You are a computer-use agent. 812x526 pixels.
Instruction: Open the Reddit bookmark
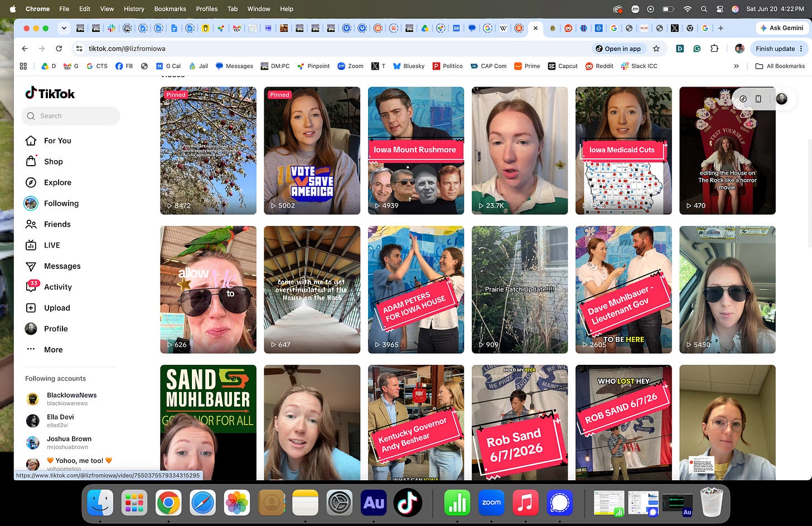(600, 66)
